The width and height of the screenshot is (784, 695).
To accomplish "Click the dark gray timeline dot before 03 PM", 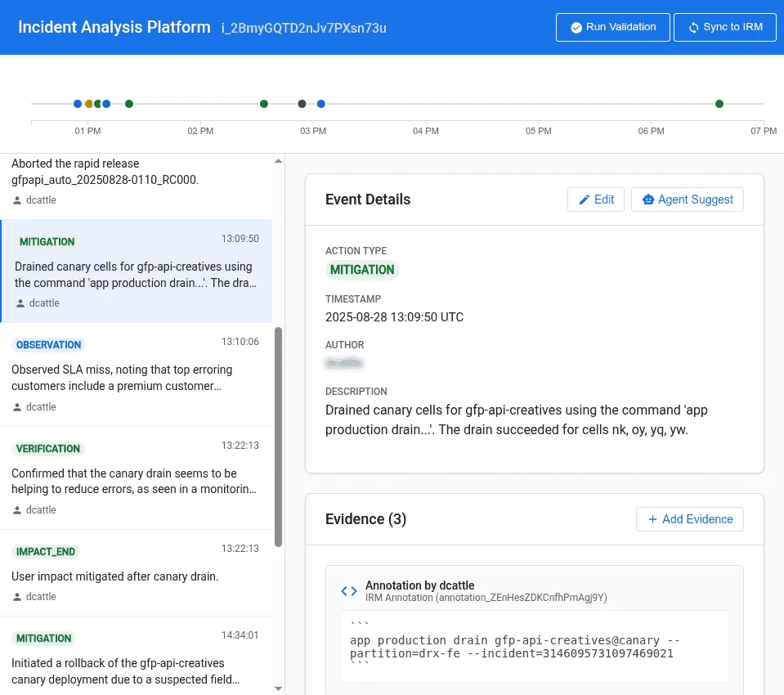I will 302,104.
